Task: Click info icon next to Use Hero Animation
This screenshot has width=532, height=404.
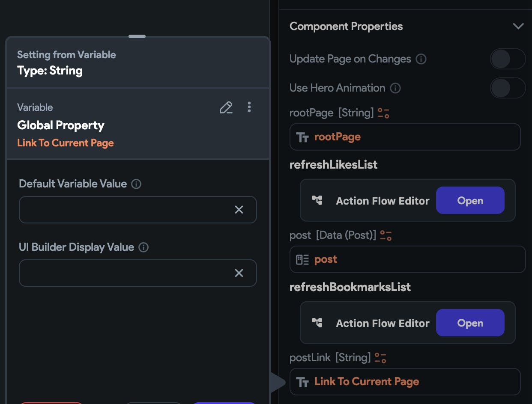Action: [x=395, y=88]
